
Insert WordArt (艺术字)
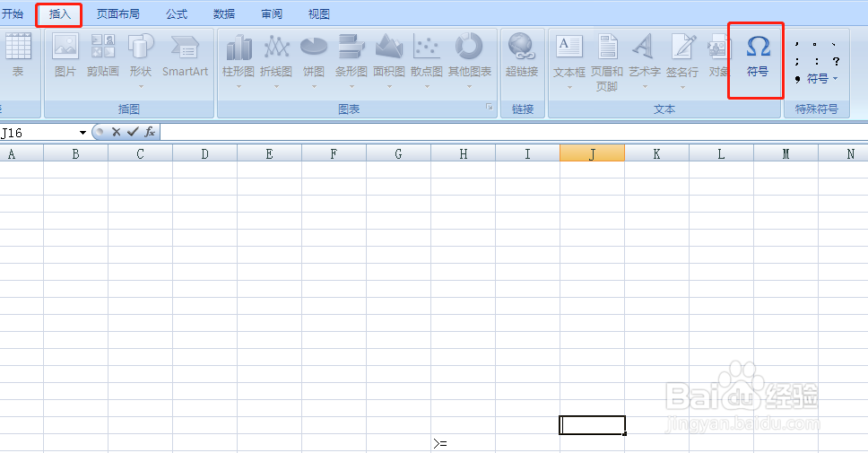click(x=645, y=56)
